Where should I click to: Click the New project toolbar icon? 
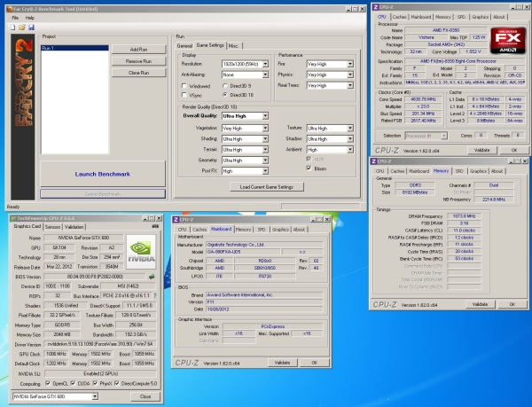[x=13, y=27]
